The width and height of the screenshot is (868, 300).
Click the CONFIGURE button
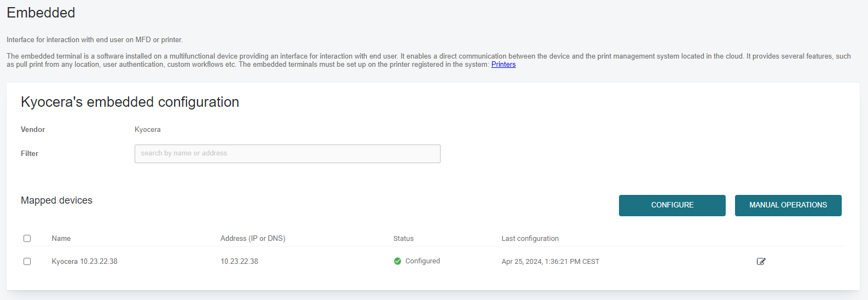[x=672, y=205]
